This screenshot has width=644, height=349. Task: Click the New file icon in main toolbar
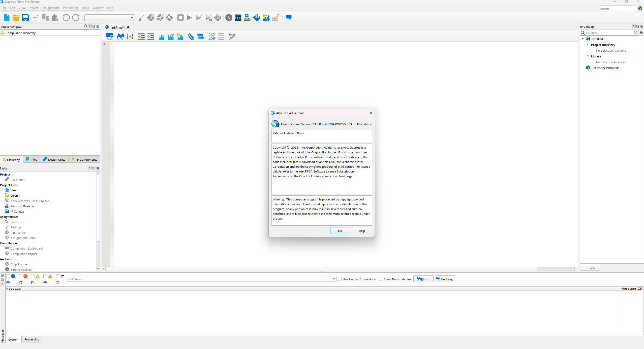point(7,18)
